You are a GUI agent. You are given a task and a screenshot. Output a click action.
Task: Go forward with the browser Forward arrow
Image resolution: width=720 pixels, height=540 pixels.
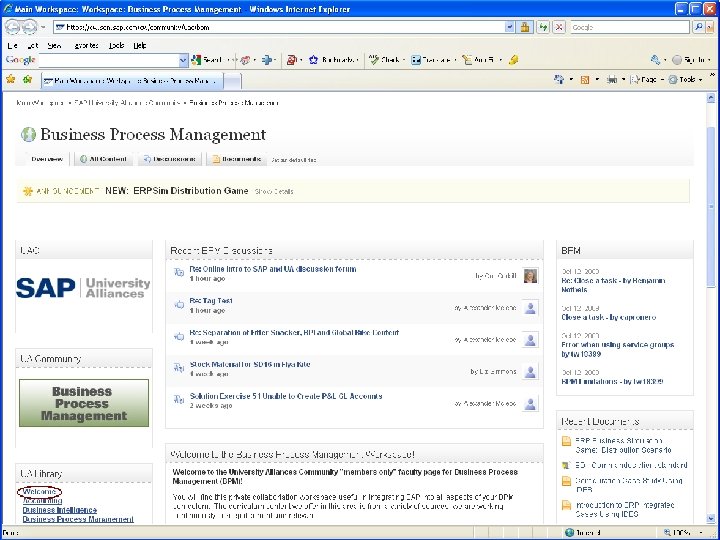coord(29,27)
